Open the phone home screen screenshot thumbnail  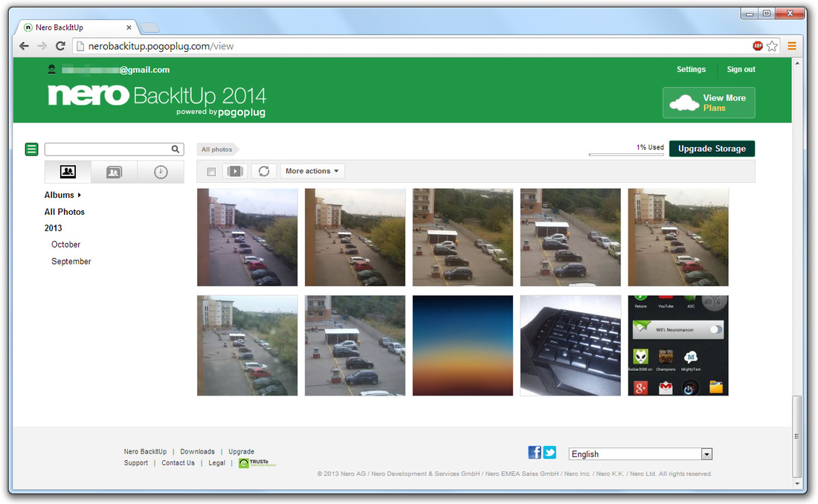coord(678,346)
